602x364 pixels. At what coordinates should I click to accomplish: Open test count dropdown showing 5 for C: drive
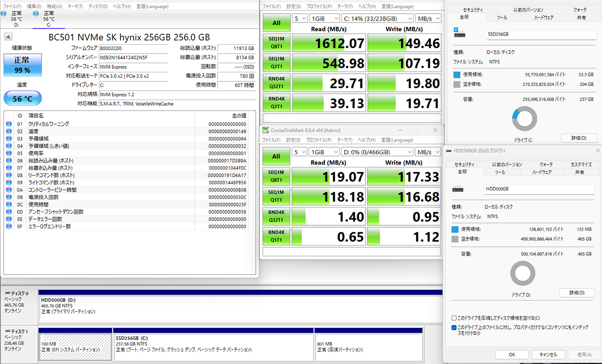(299, 18)
